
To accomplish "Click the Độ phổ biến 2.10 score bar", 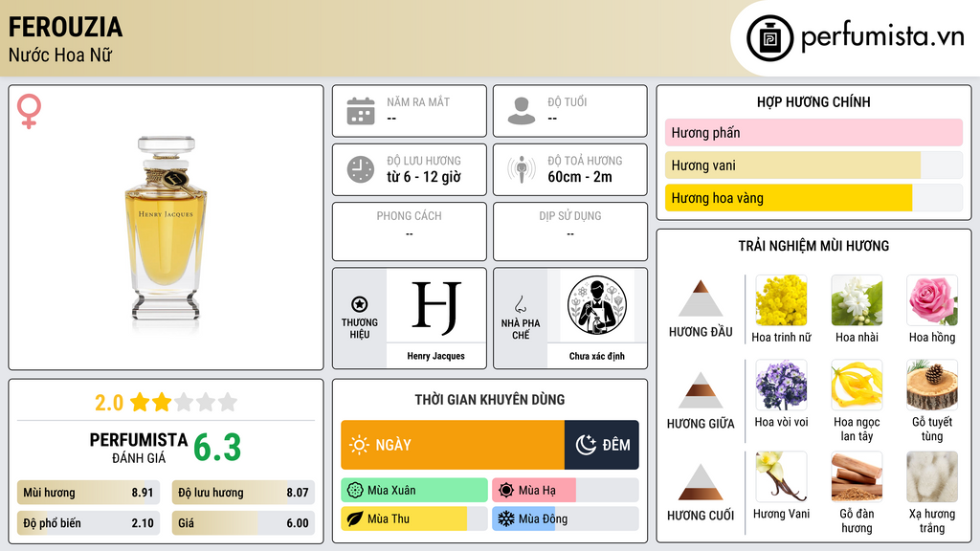I will tap(88, 523).
